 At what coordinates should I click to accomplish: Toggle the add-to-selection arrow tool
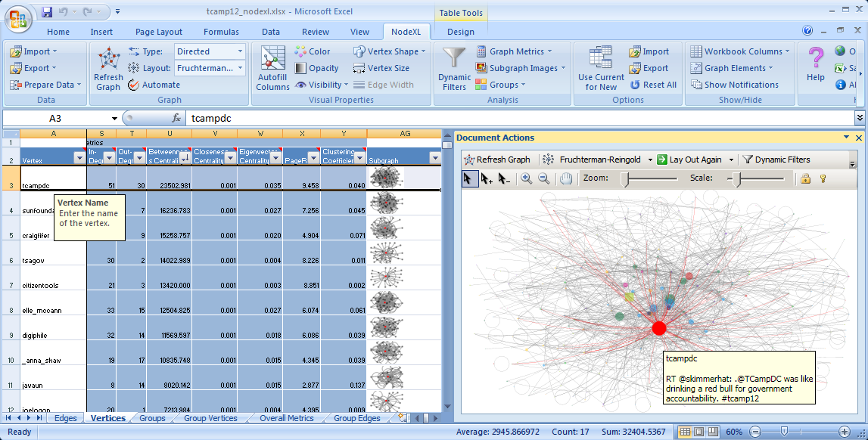(487, 178)
